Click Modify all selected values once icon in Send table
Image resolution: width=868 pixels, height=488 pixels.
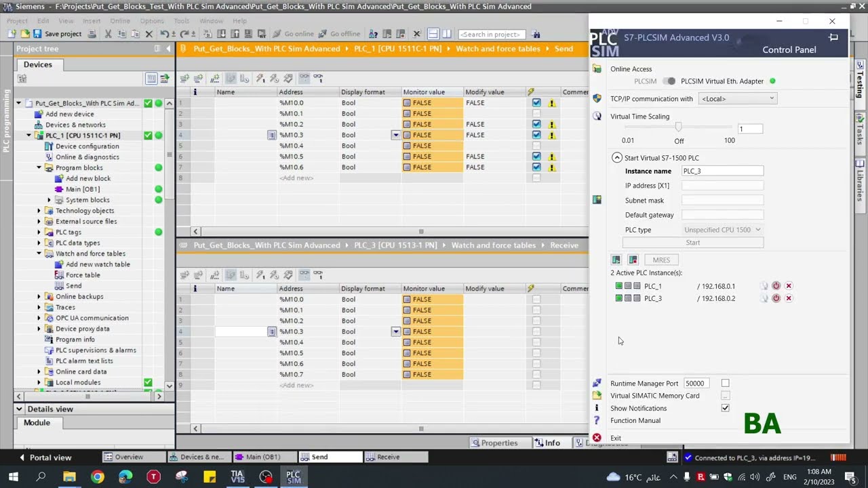click(260, 79)
